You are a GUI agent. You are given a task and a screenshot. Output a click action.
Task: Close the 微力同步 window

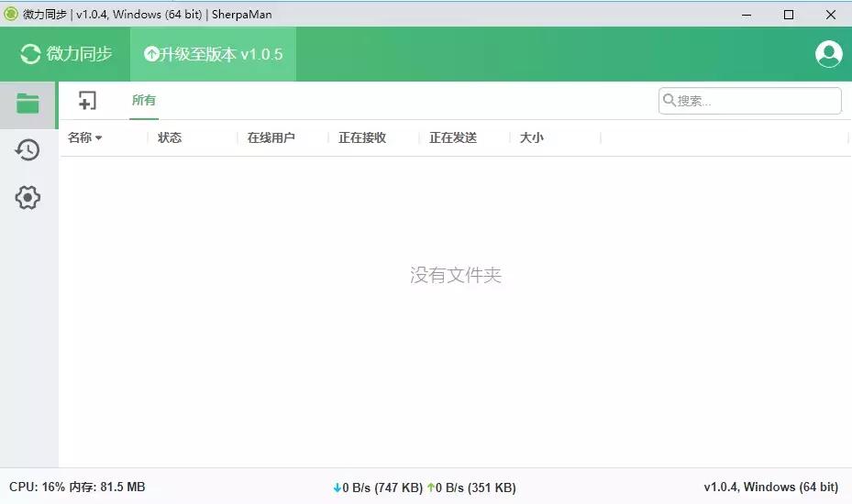pyautogui.click(x=831, y=15)
